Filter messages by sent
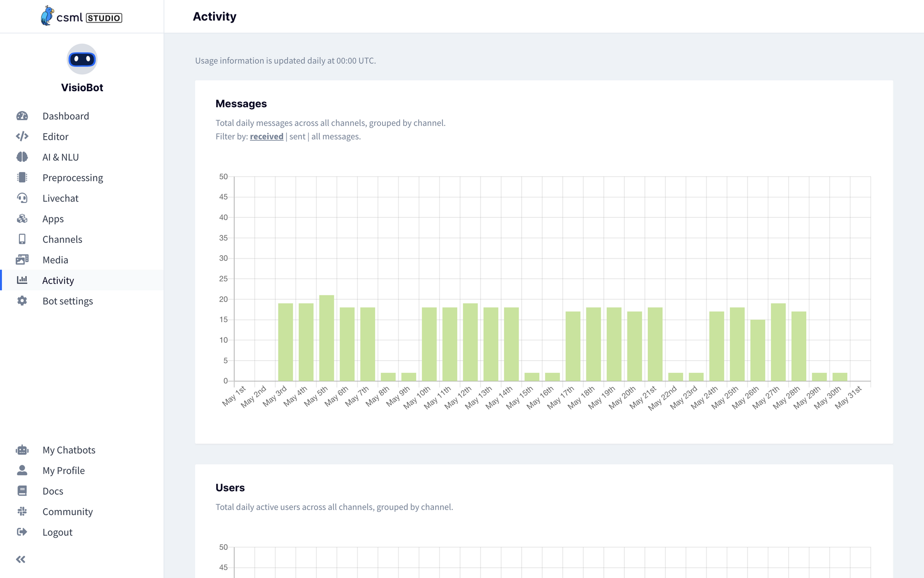The width and height of the screenshot is (924, 578). (x=297, y=136)
